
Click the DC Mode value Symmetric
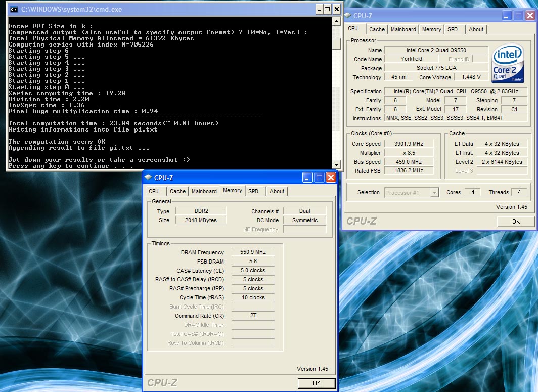coord(305,221)
